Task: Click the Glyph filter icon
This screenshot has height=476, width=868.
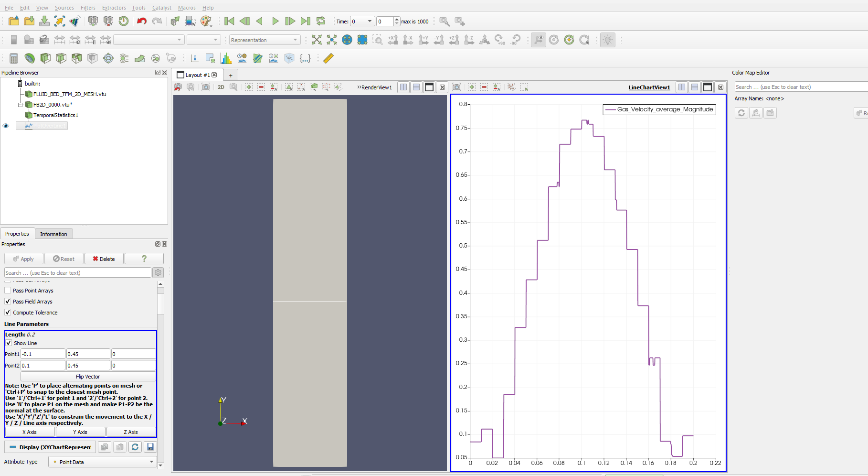Action: click(x=108, y=58)
